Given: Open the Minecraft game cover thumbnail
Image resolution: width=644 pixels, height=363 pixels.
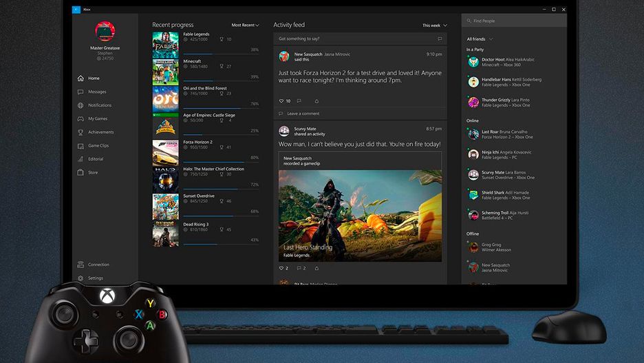Looking at the screenshot, I should (166, 72).
